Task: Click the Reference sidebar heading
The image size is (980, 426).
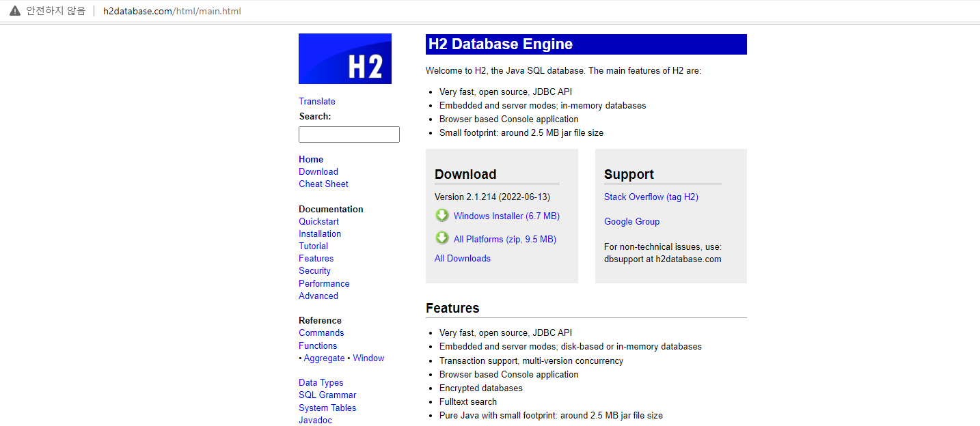Action: [320, 320]
